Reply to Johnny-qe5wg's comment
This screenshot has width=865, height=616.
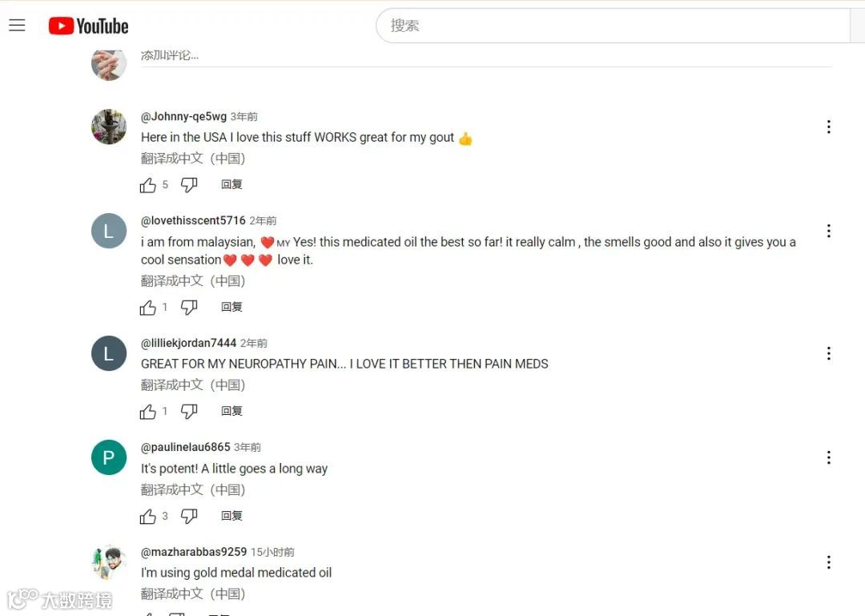point(231,184)
